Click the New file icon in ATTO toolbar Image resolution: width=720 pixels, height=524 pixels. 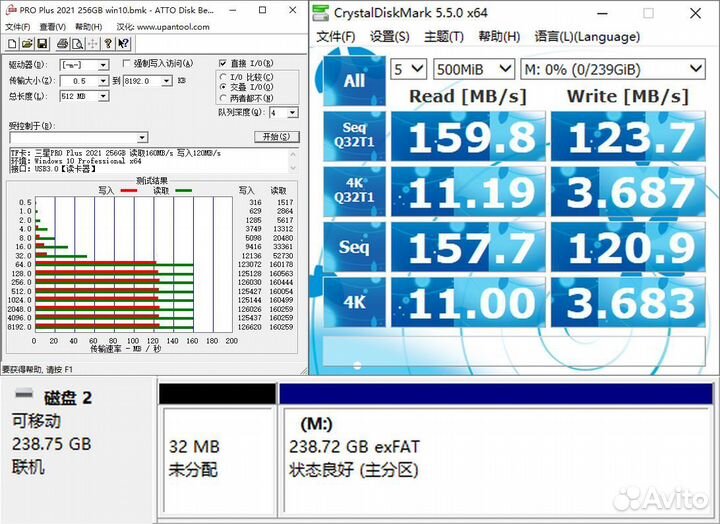tap(12, 44)
